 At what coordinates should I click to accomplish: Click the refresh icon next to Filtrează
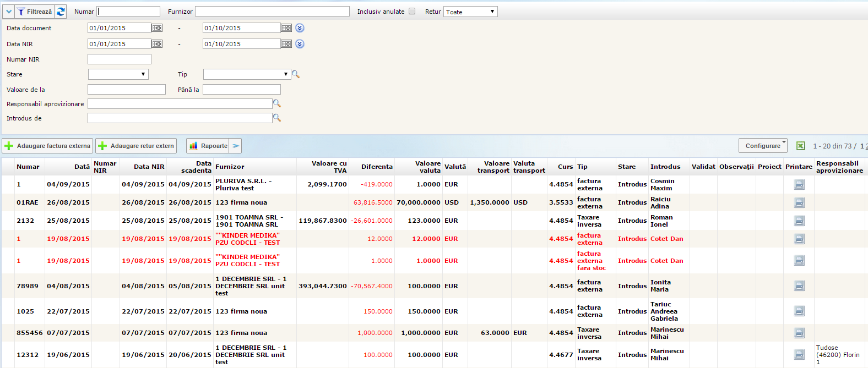pyautogui.click(x=61, y=12)
